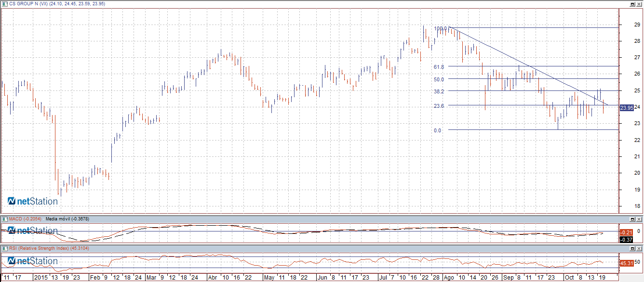Click the Oct marker on time axis

click(x=569, y=278)
